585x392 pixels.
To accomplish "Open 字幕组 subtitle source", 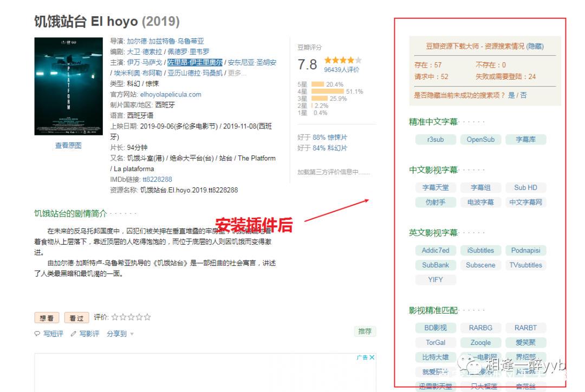I will tap(480, 188).
